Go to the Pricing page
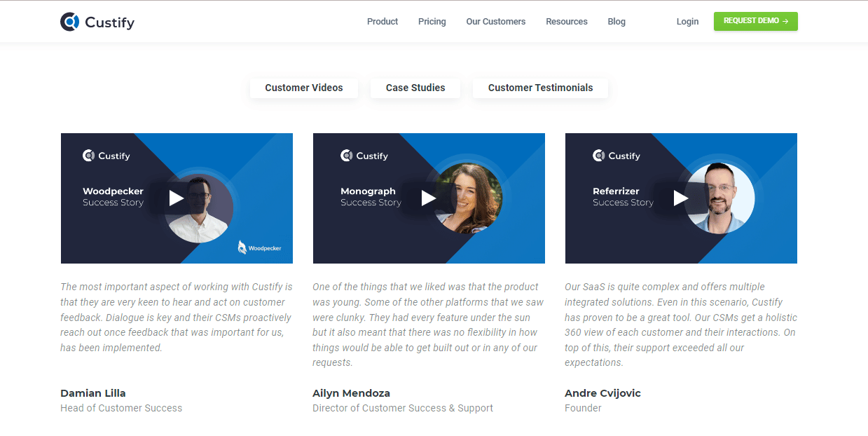The width and height of the screenshot is (868, 436). tap(432, 22)
